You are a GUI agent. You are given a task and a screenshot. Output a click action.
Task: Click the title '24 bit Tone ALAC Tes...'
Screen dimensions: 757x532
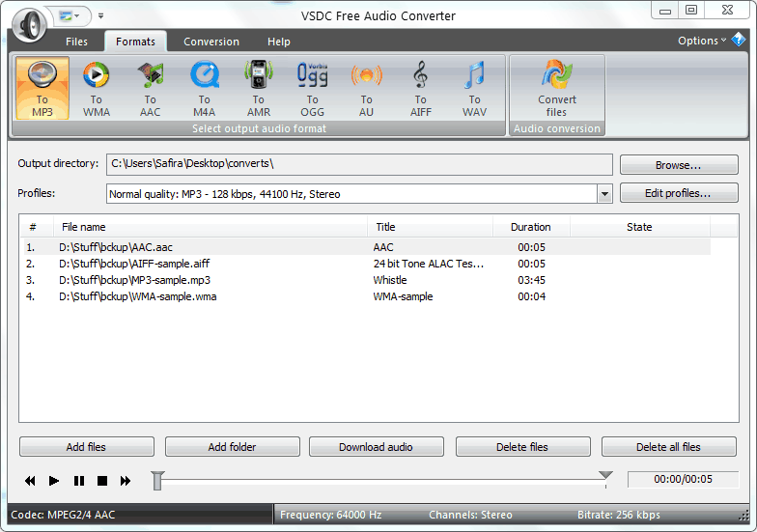pyautogui.click(x=429, y=264)
